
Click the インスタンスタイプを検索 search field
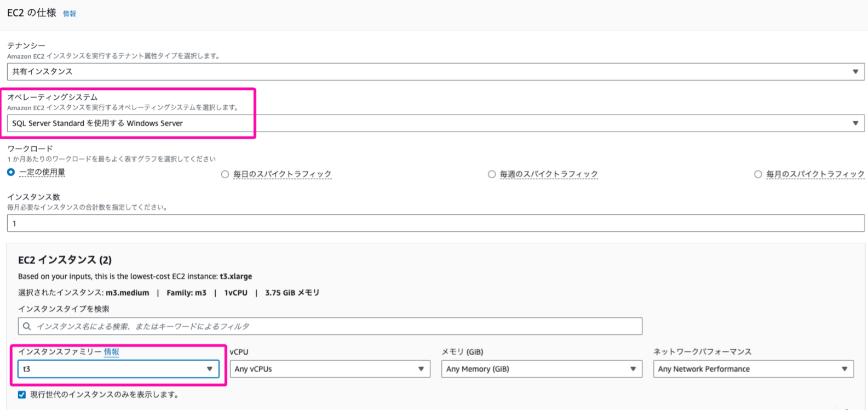tap(330, 326)
